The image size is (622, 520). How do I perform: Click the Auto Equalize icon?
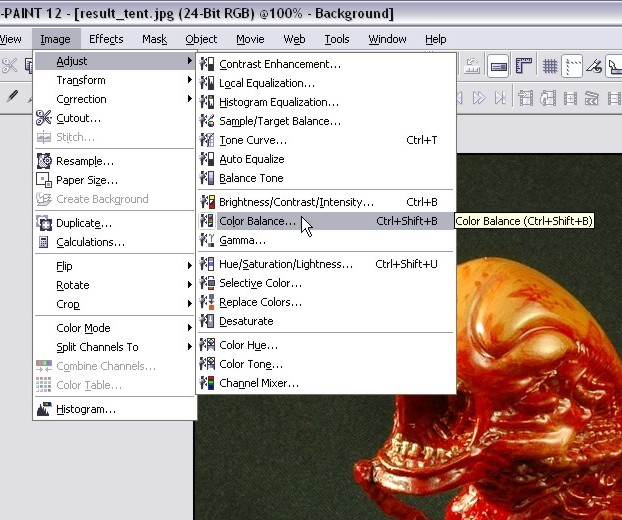(x=207, y=159)
